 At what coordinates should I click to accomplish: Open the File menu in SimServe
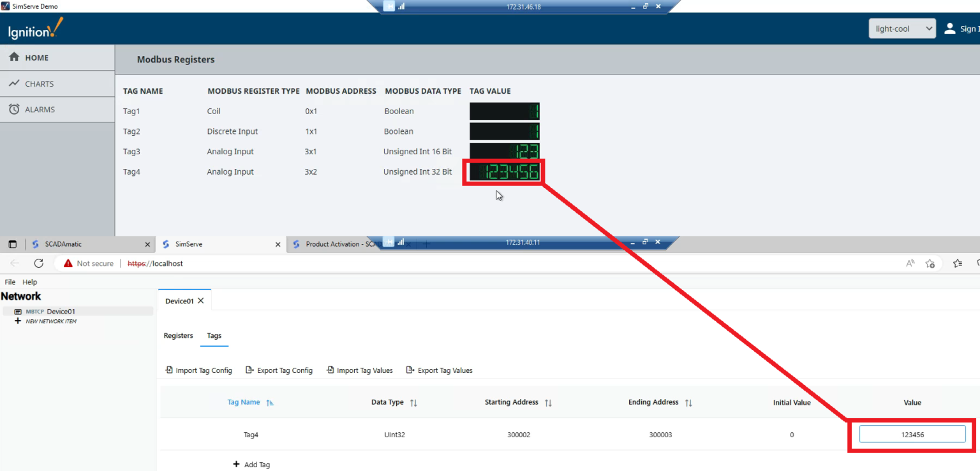click(x=10, y=282)
